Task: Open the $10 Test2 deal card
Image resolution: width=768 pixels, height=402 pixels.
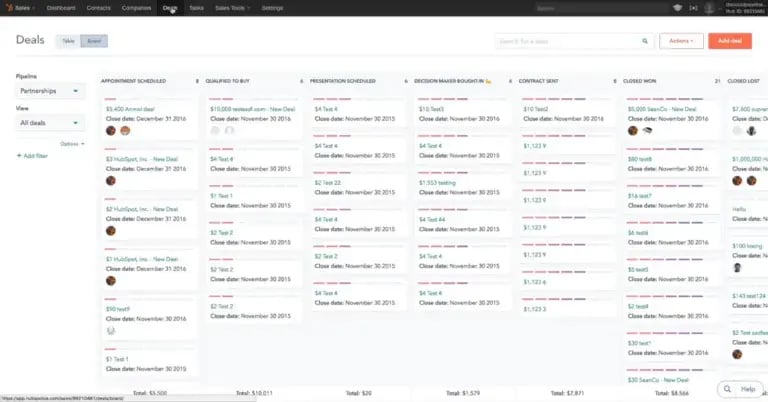Action: coord(536,109)
